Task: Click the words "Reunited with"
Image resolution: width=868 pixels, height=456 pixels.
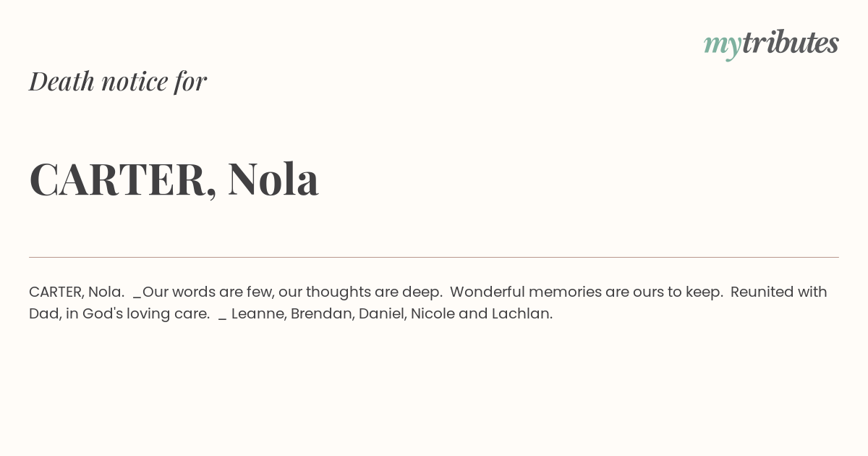Action: (x=778, y=292)
